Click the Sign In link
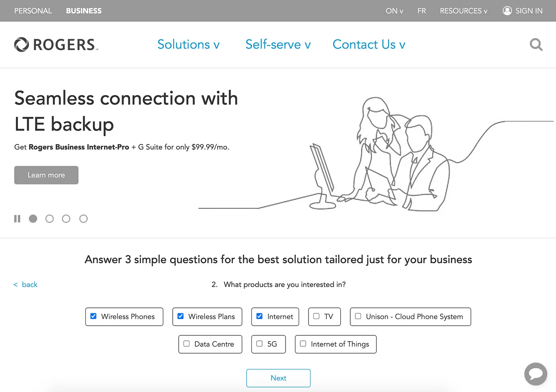The width and height of the screenshot is (556, 392). coord(529,11)
